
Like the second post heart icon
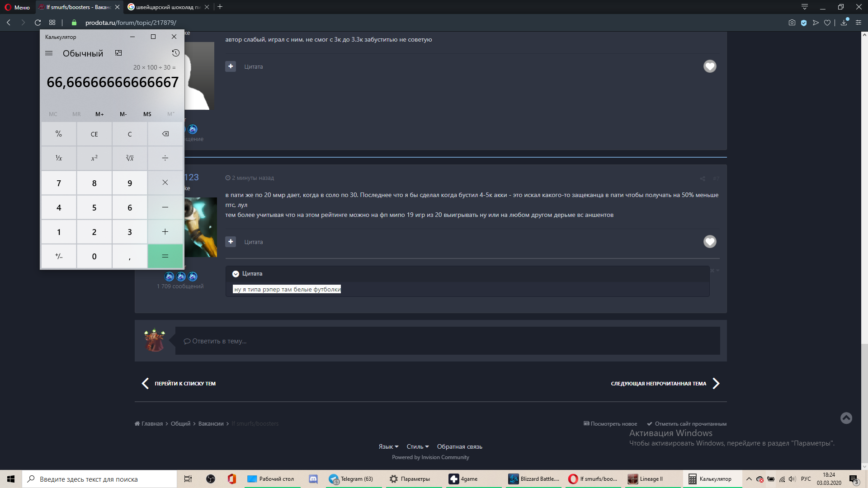click(710, 242)
